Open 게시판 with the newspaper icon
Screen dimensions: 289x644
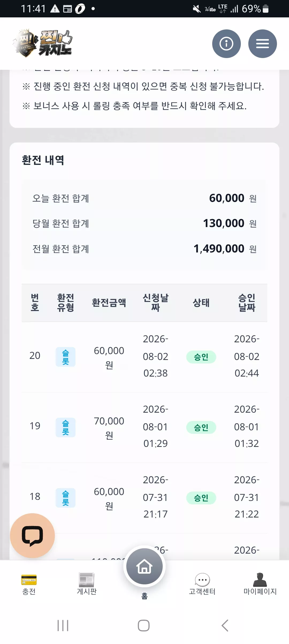pos(87,584)
